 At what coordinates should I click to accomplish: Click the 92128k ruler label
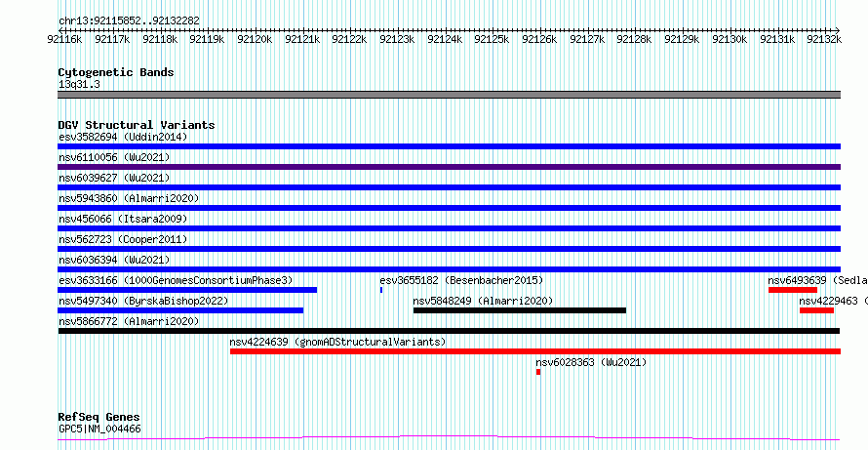(x=634, y=39)
